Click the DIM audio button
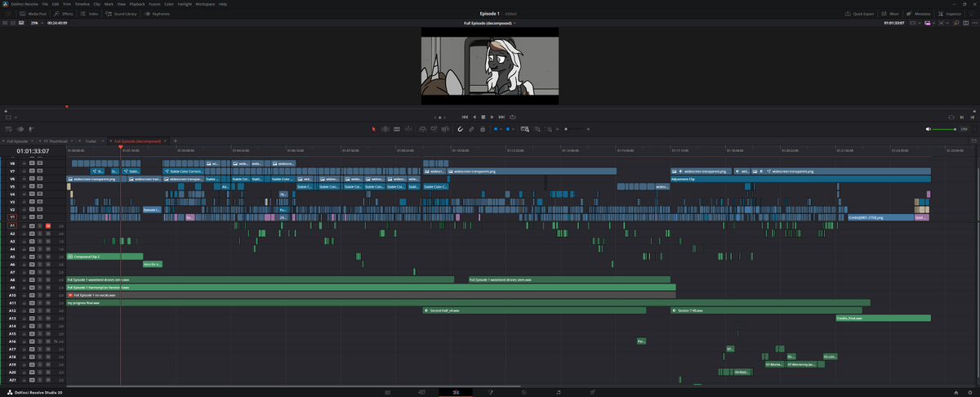980x397 pixels. (x=964, y=129)
